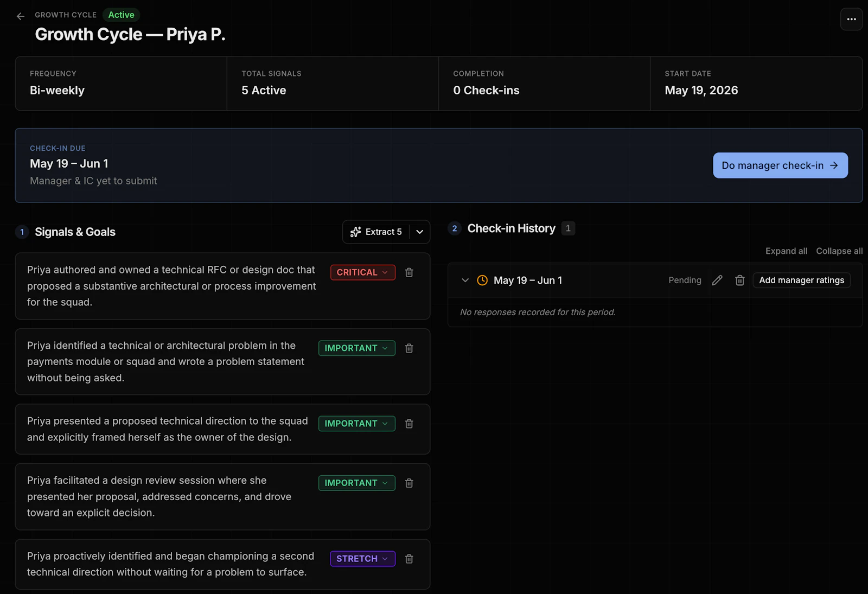Click the 'Priya authored and owned' signal text
This screenshot has width=868, height=594.
[x=171, y=286]
